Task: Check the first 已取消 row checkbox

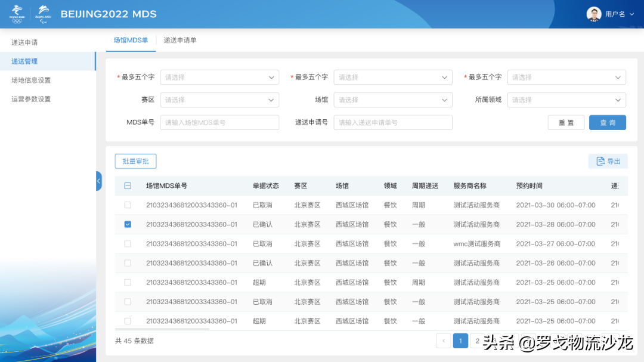Action: [x=127, y=205]
